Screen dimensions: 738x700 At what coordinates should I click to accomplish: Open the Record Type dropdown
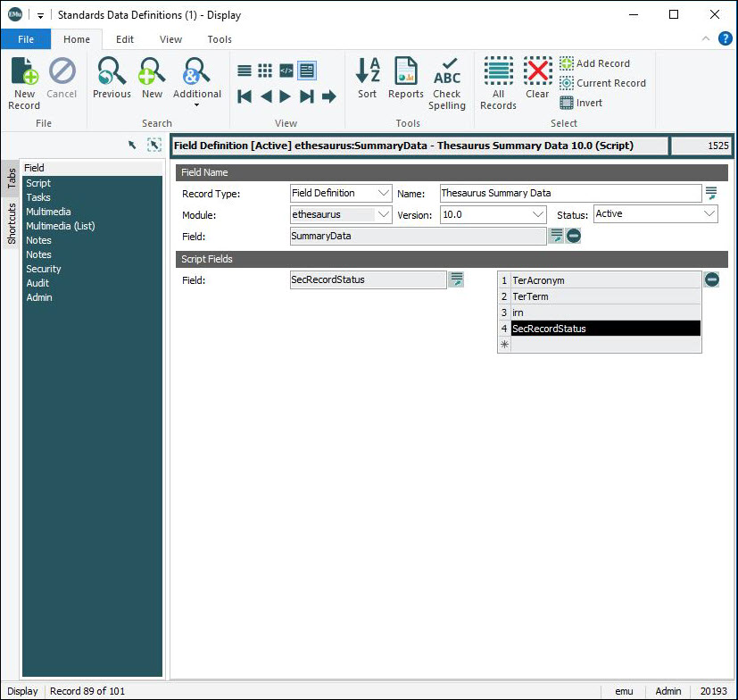tap(384, 193)
